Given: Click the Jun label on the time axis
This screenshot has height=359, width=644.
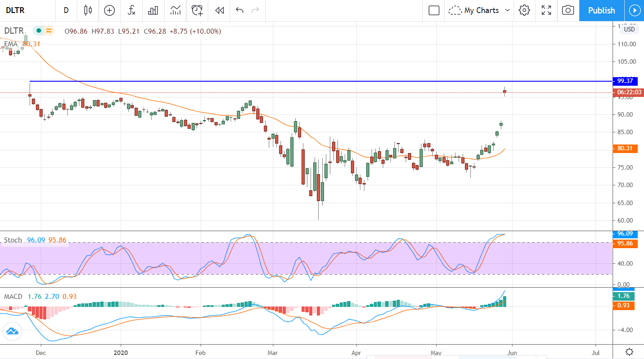Looking at the screenshot, I should (x=512, y=352).
